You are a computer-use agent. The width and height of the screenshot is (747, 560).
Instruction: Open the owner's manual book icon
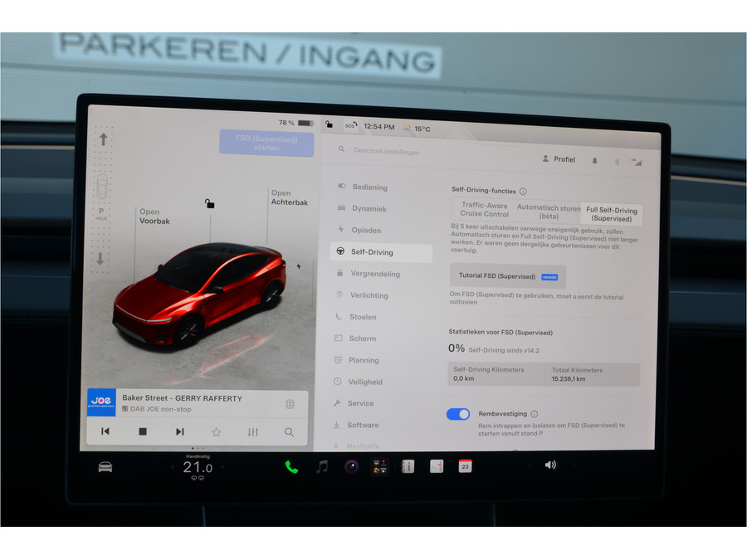[408, 466]
